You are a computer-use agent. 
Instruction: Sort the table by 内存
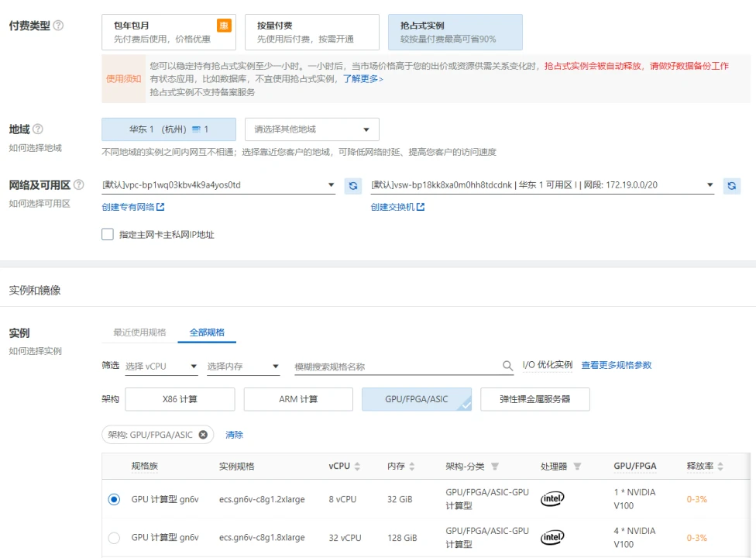412,467
